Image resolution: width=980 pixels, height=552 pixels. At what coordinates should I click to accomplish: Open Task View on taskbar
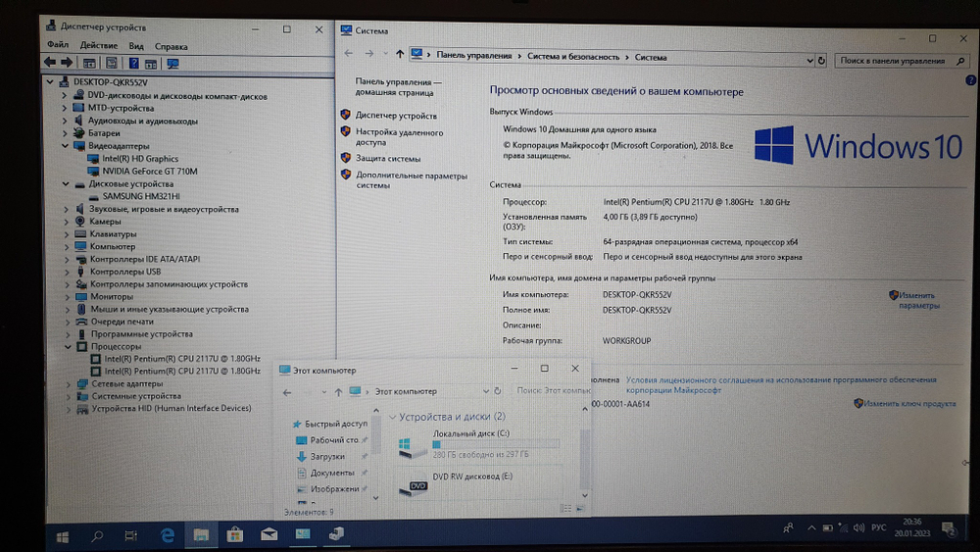(x=130, y=535)
